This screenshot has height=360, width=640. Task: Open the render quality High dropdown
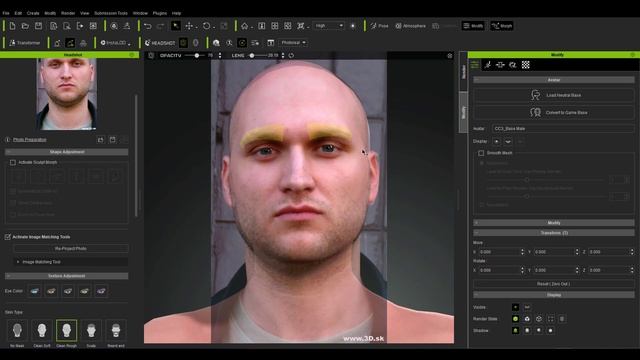pyautogui.click(x=329, y=26)
